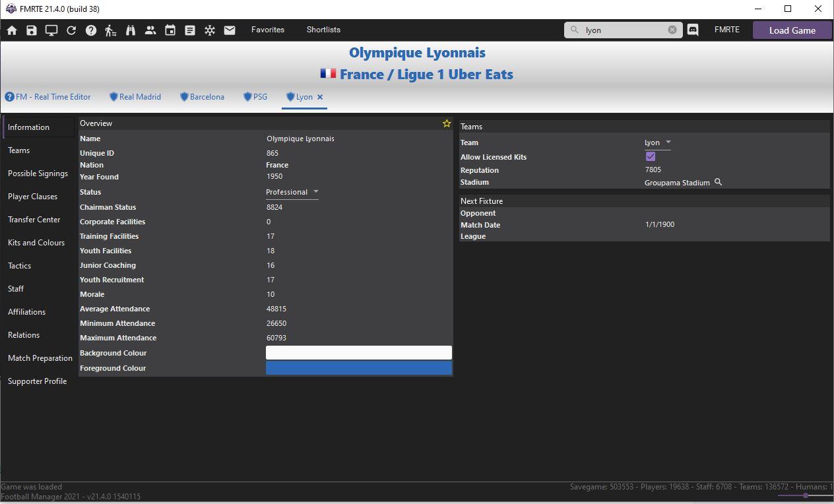Go to the Home icon in toolbar

[x=12, y=30]
